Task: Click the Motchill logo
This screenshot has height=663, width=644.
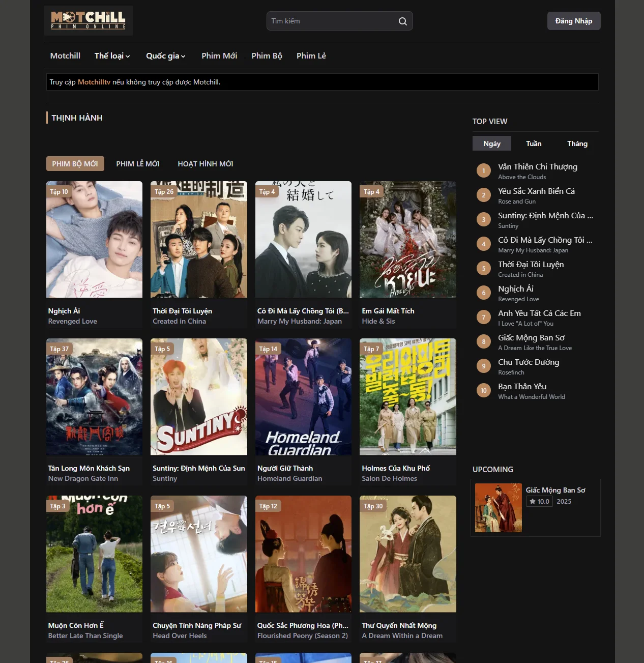Action: point(88,20)
